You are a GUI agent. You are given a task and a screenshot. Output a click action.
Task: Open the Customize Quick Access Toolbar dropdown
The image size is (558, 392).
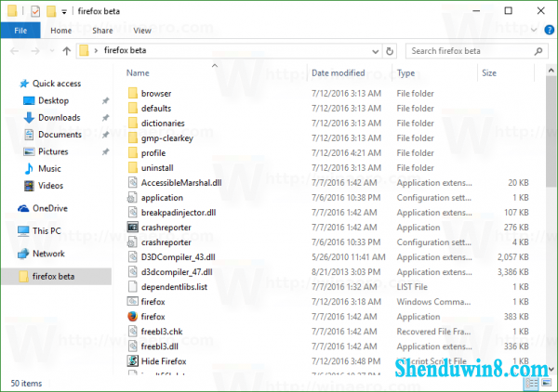point(64,12)
